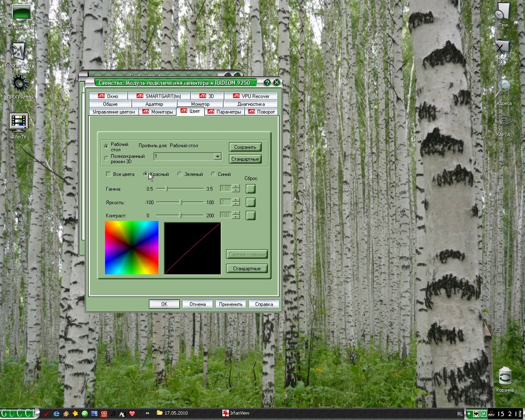
Task: Switch to the 3D tab
Action: [207, 96]
